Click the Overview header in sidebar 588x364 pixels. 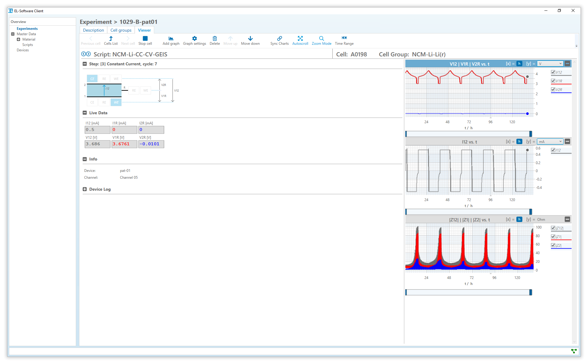coord(18,22)
